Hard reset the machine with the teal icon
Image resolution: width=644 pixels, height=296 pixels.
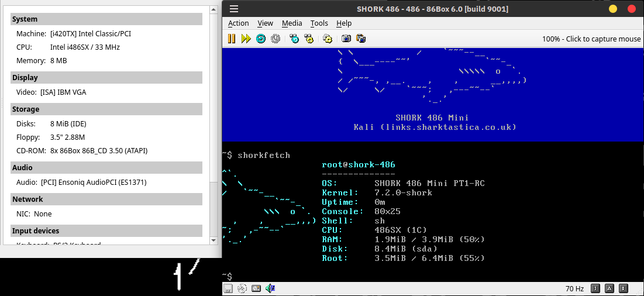[x=261, y=39]
